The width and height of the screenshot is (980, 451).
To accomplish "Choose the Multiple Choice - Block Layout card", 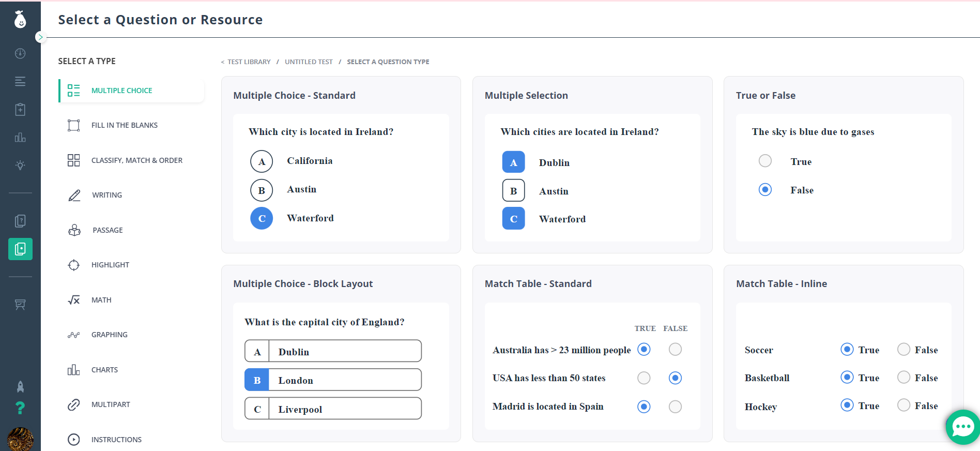I will [341, 353].
